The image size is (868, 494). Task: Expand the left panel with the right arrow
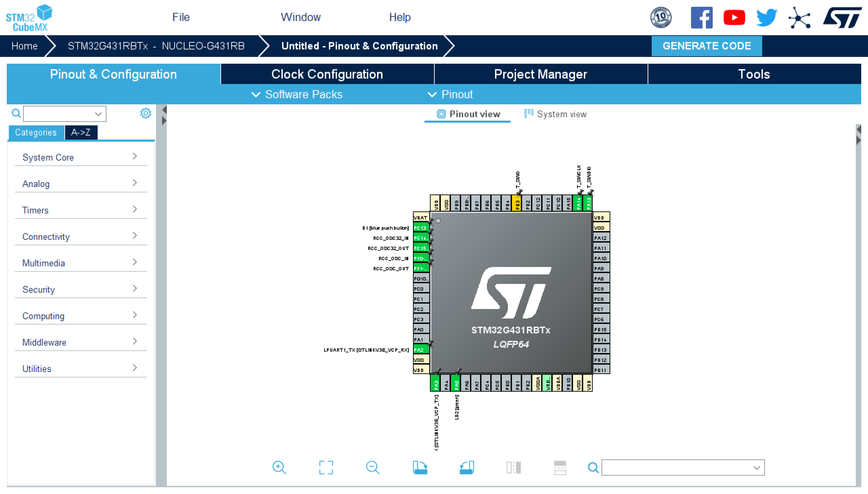coord(164,120)
